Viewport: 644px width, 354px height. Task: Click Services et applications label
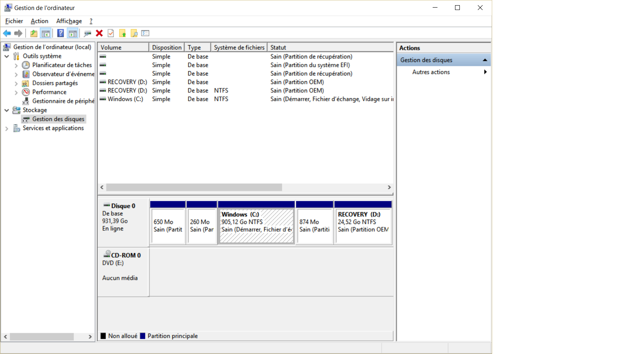click(53, 128)
